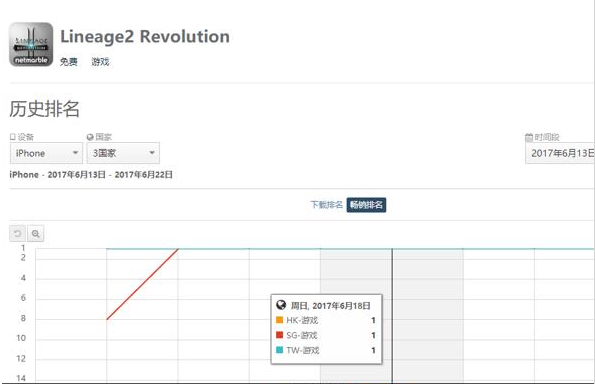The height and width of the screenshot is (384, 595).
Task: Click the iPhone date range summary text
Action: (91, 175)
